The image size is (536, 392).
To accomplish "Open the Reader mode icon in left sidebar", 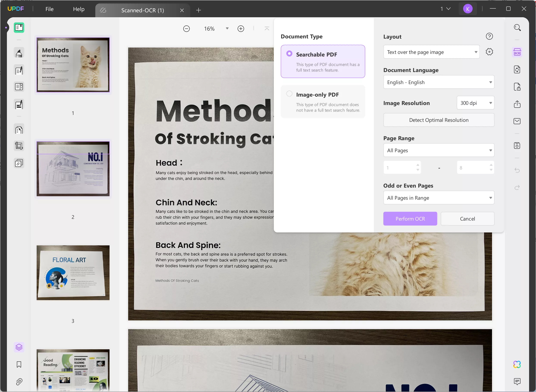I will pyautogui.click(x=19, y=28).
